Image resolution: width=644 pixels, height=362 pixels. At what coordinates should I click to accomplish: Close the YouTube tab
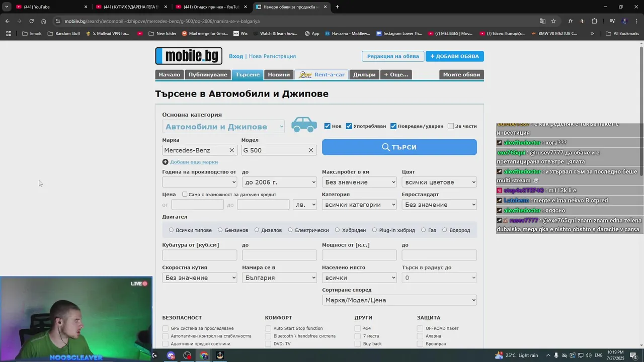click(x=86, y=7)
